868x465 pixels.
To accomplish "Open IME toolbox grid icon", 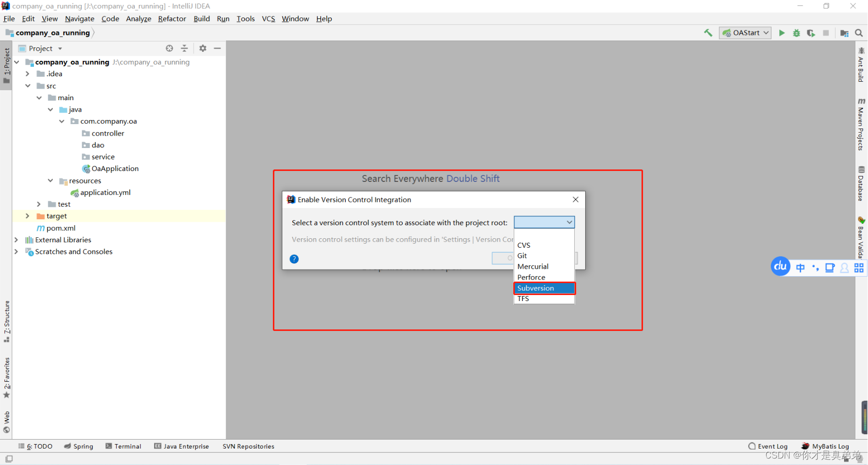I will coord(859,268).
